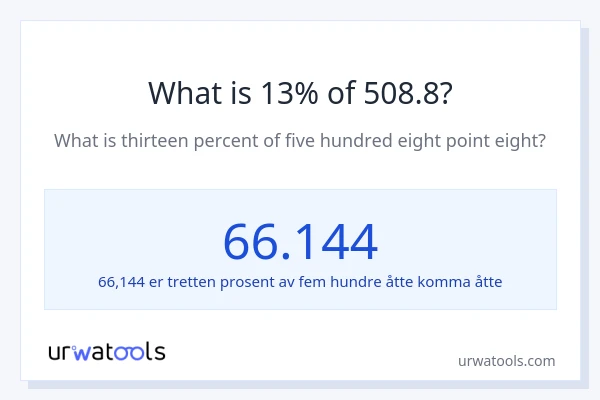Open the urwatools.com link

coord(506,361)
